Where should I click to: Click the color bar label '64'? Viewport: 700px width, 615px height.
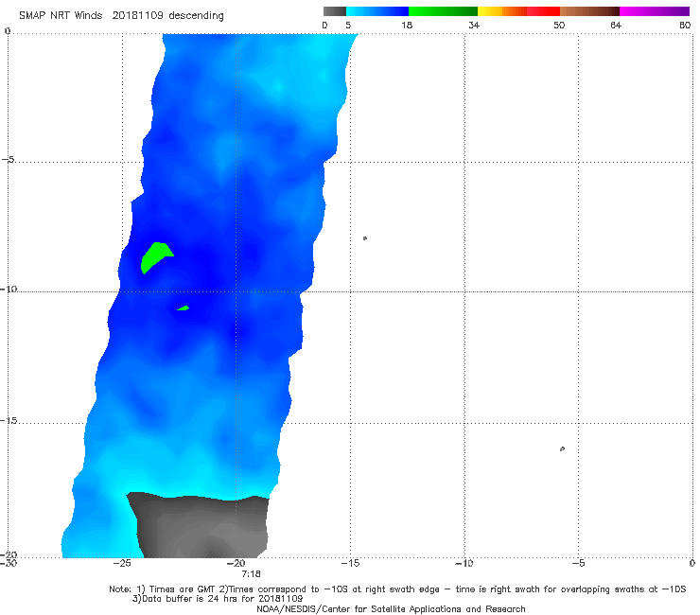tap(616, 25)
